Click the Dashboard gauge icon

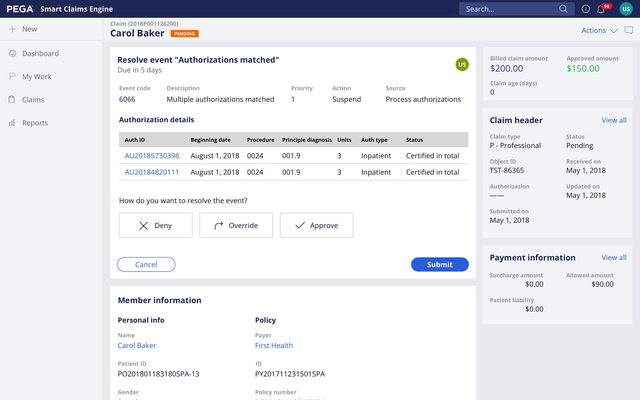pyautogui.click(x=12, y=53)
